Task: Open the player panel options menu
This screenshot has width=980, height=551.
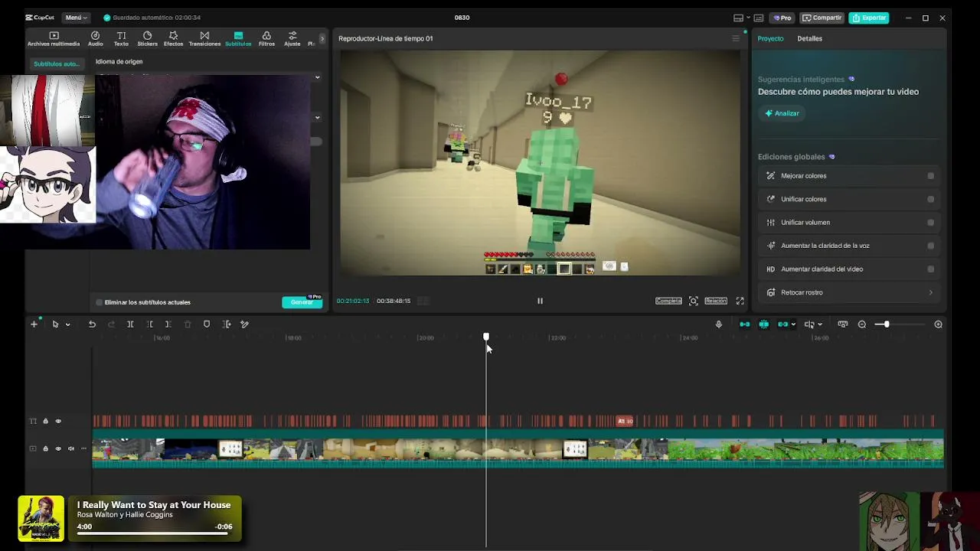Action: 736,38
